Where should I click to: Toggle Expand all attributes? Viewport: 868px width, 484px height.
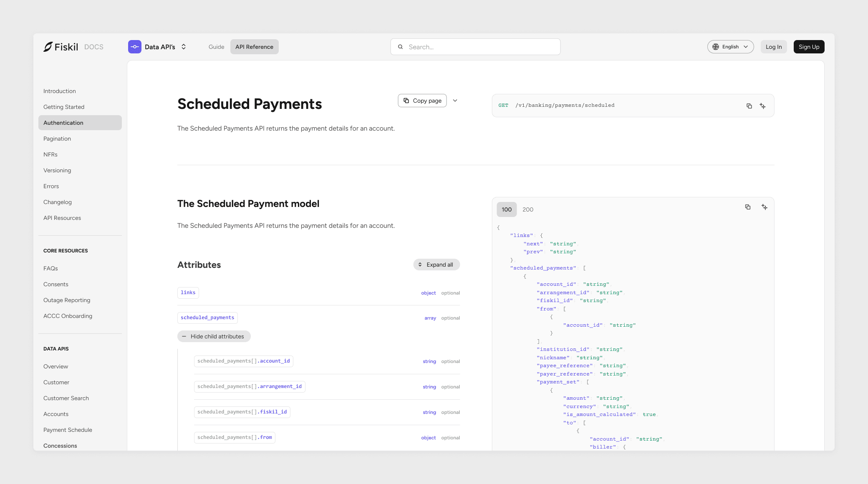click(437, 265)
